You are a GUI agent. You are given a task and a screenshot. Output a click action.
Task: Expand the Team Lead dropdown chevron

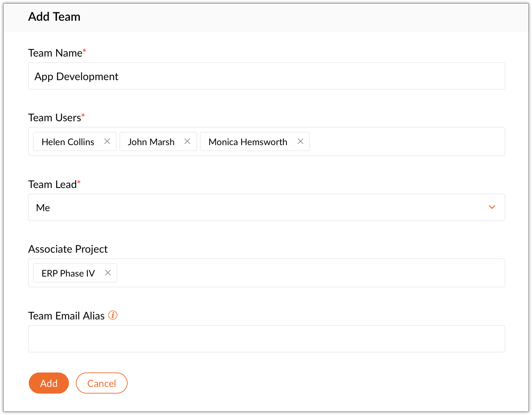(x=492, y=207)
